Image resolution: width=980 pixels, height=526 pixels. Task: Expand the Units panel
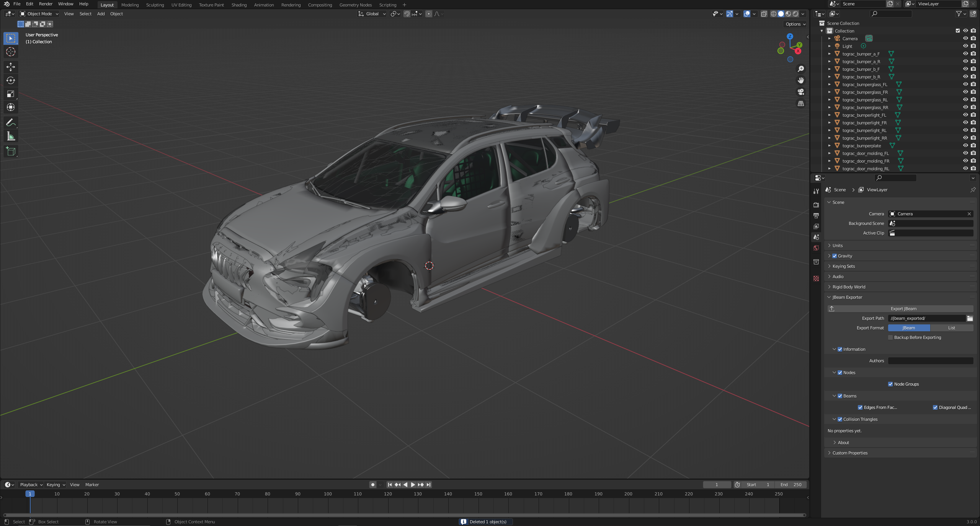[x=838, y=245]
